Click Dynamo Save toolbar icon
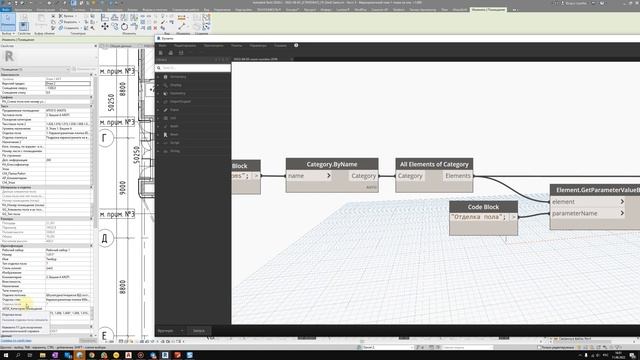Screen dimensions: 640x360 coord(181,53)
